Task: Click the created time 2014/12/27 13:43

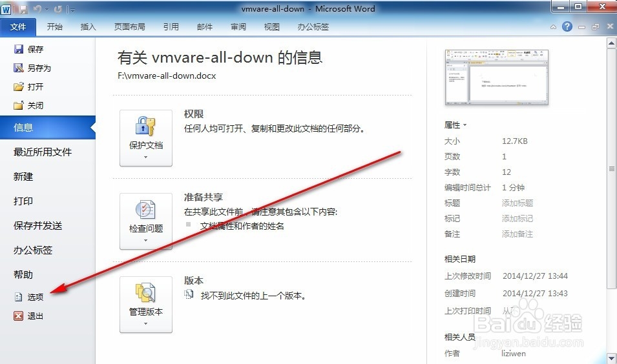Action: tap(535, 293)
